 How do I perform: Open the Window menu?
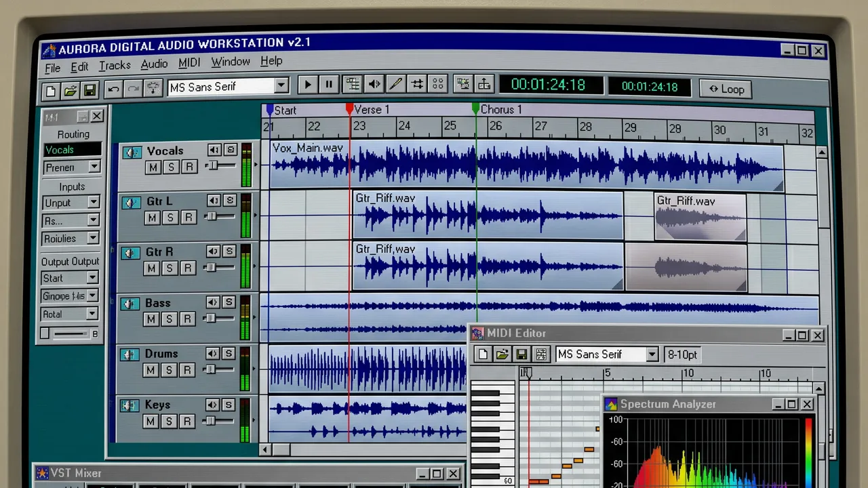click(x=231, y=62)
